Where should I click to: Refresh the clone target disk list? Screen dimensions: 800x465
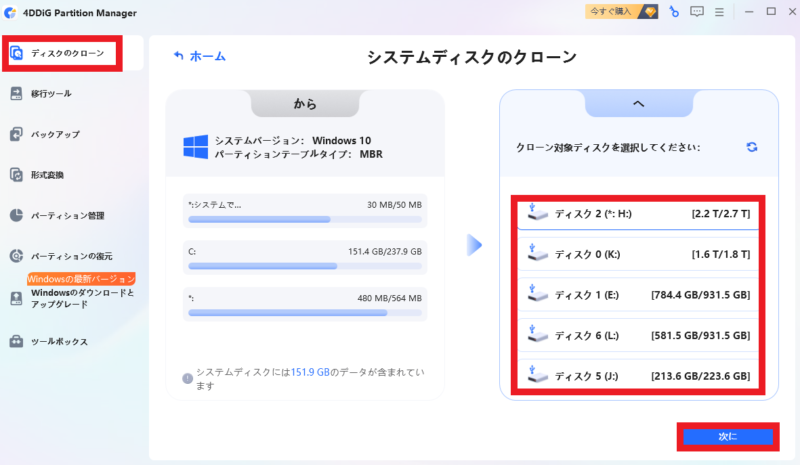pyautogui.click(x=751, y=147)
